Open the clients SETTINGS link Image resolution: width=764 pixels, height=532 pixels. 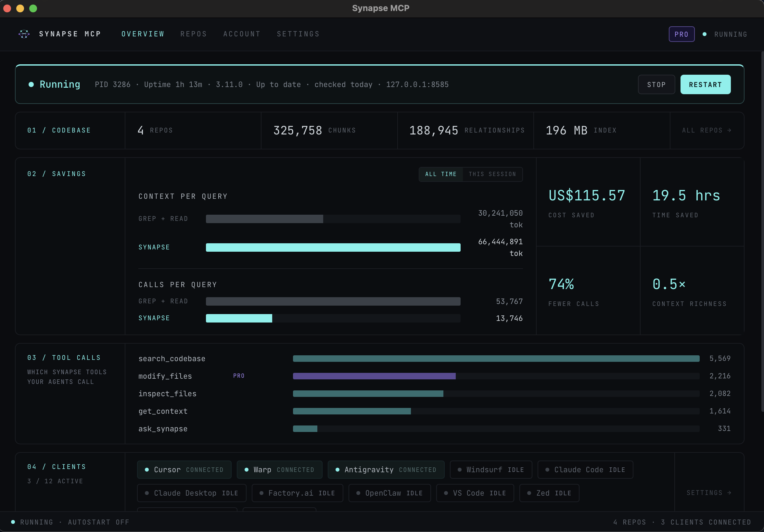[x=709, y=493]
